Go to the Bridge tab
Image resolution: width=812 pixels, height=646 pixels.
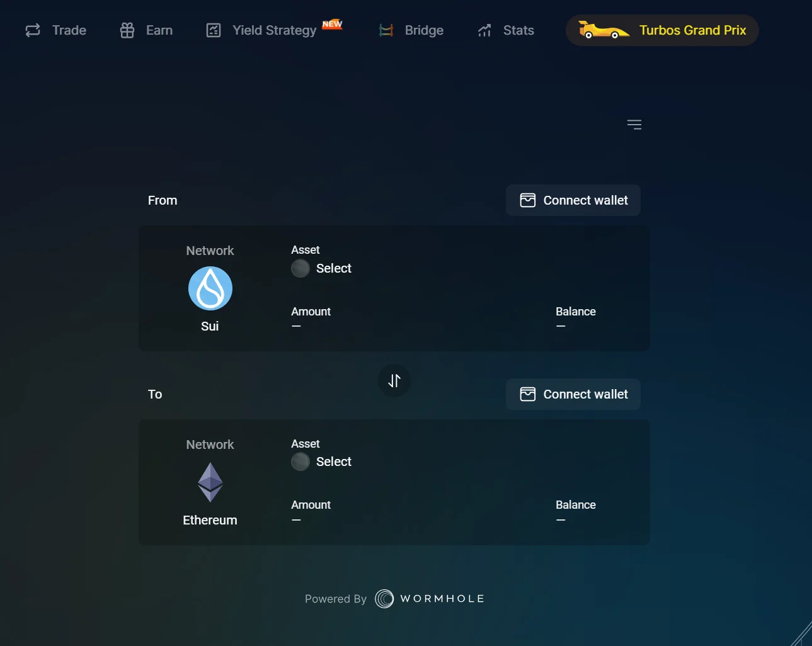coord(411,30)
